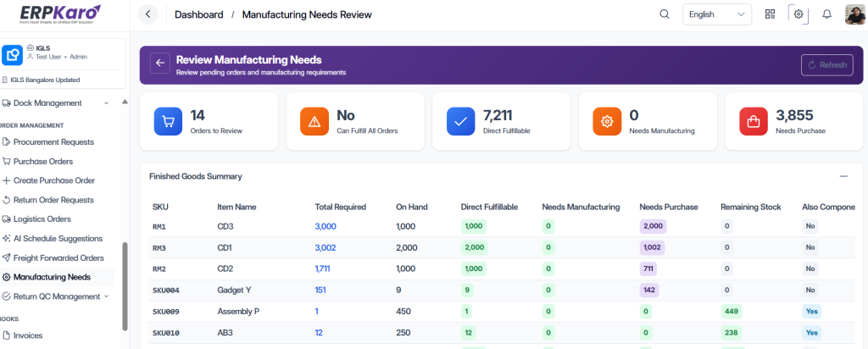
Task: Click the Needs Manufacturing column header
Action: point(581,207)
